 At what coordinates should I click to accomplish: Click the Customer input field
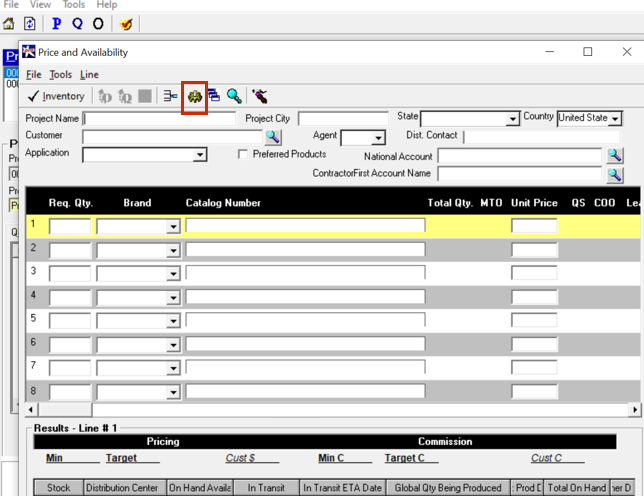pyautogui.click(x=172, y=137)
